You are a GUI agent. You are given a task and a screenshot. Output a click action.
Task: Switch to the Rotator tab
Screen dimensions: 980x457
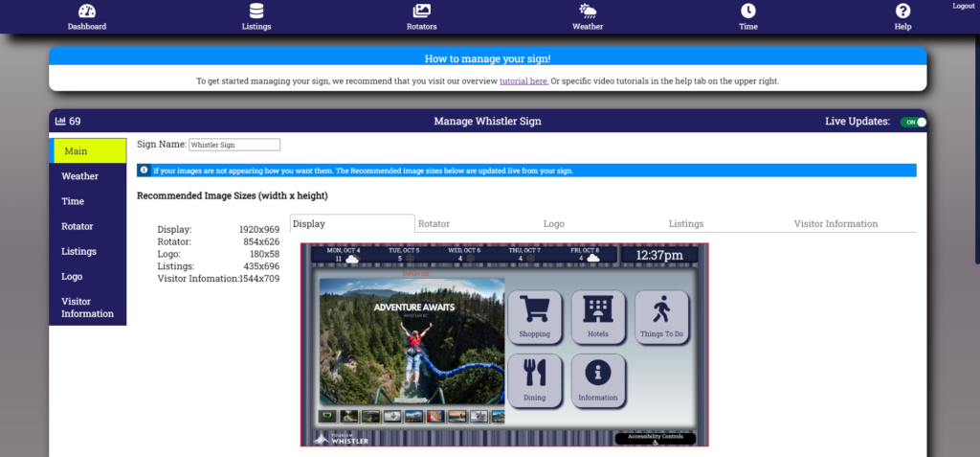434,224
